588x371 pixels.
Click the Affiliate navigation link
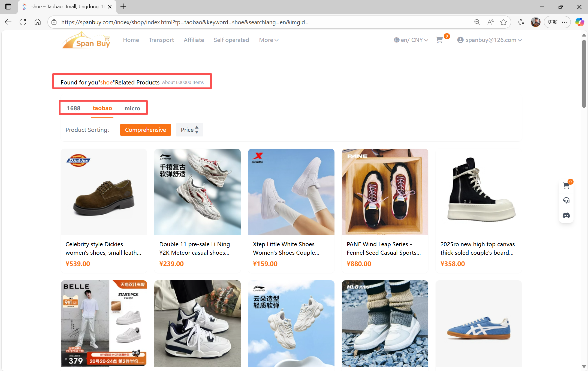coord(194,40)
